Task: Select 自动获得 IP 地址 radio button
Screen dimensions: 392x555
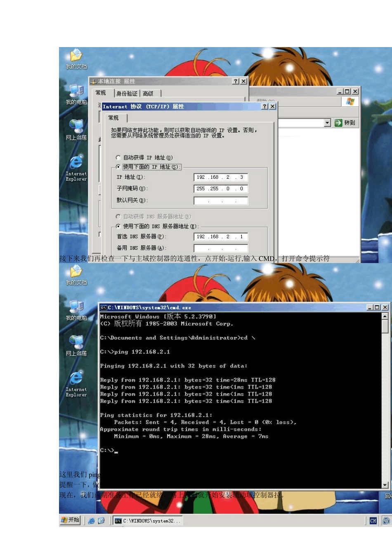Action: (x=118, y=157)
